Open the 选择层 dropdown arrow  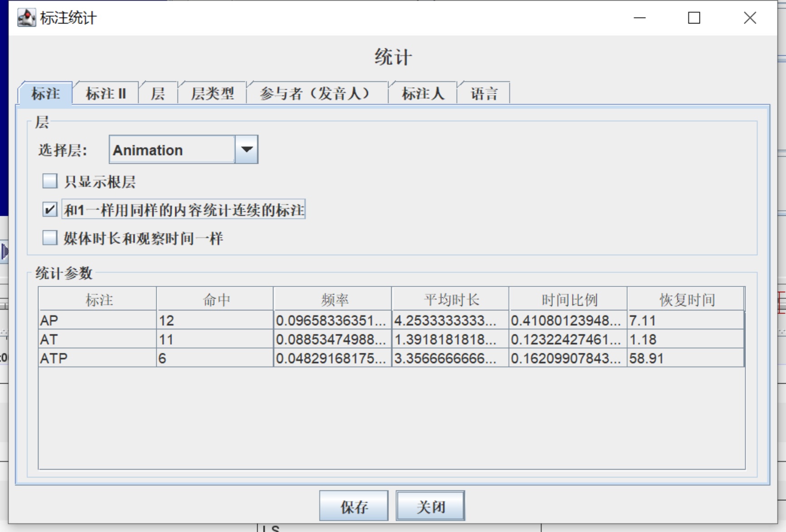[x=246, y=149]
